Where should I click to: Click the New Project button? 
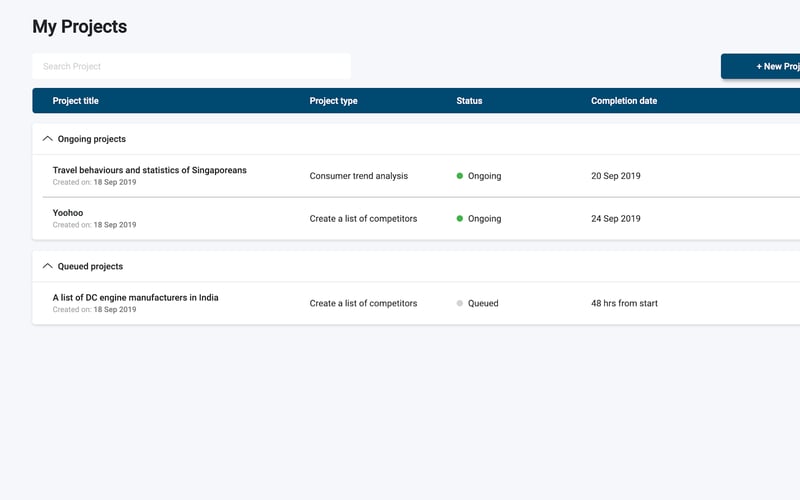(760, 66)
